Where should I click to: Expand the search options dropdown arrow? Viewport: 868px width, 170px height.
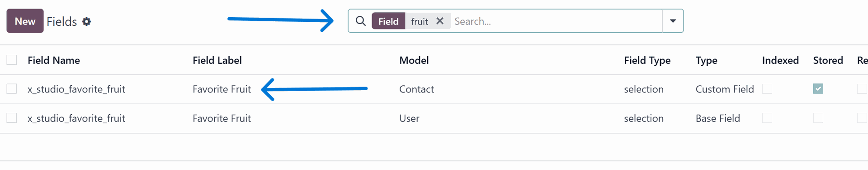point(673,21)
